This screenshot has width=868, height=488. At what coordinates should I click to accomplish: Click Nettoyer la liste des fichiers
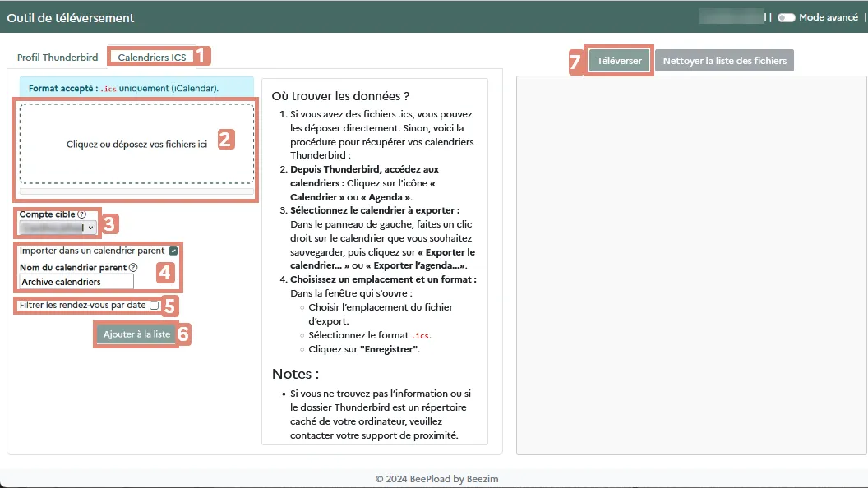pyautogui.click(x=724, y=60)
